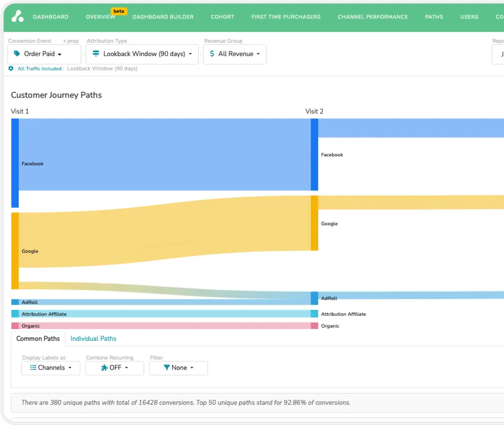The image size is (504, 425).
Task: Click the puzzle piece icon in Combine Recurring
Action: tap(104, 368)
